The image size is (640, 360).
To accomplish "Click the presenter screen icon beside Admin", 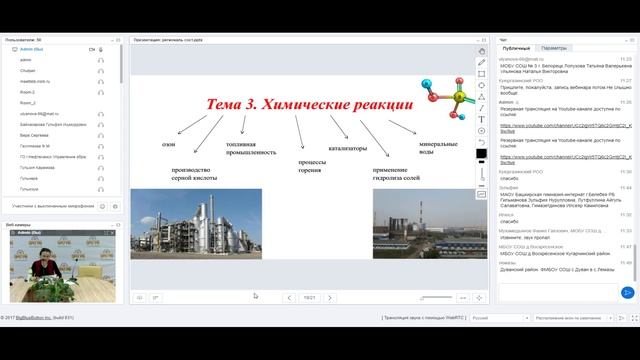I will click(15, 49).
